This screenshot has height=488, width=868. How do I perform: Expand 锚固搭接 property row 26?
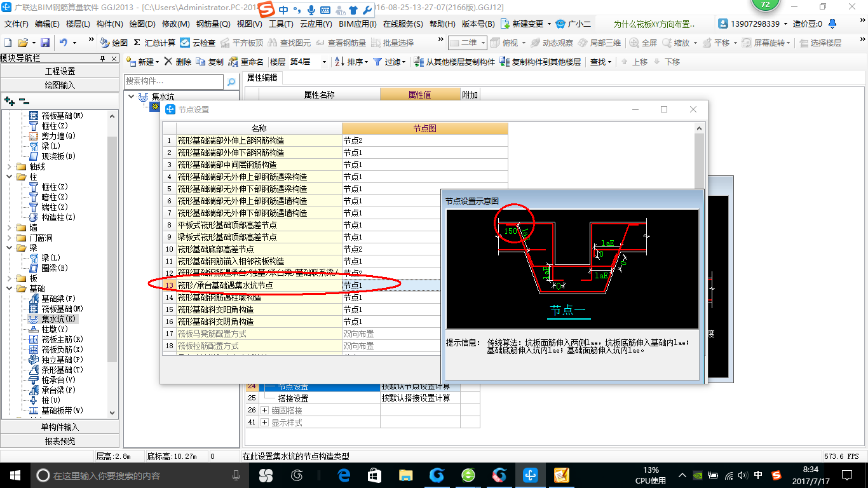(265, 410)
